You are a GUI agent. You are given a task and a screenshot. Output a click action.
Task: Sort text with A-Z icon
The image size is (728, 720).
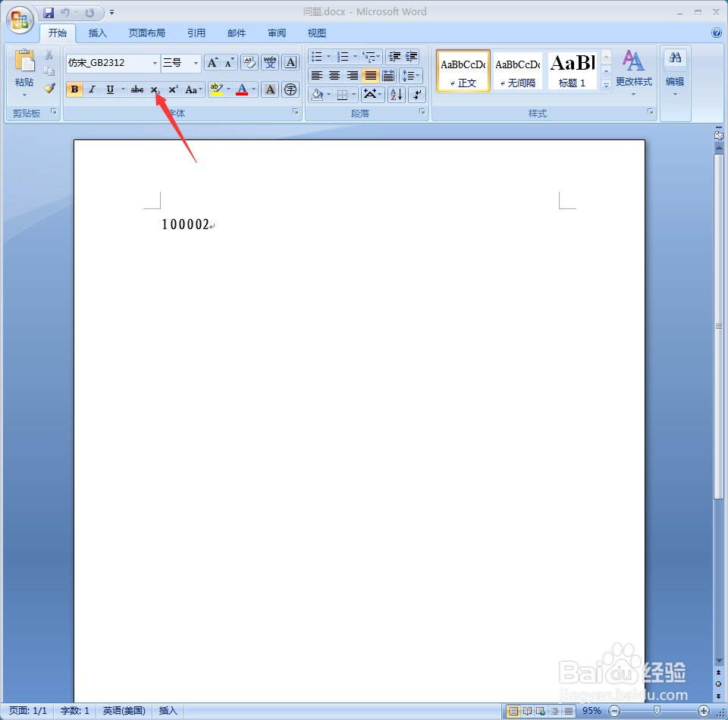click(397, 95)
